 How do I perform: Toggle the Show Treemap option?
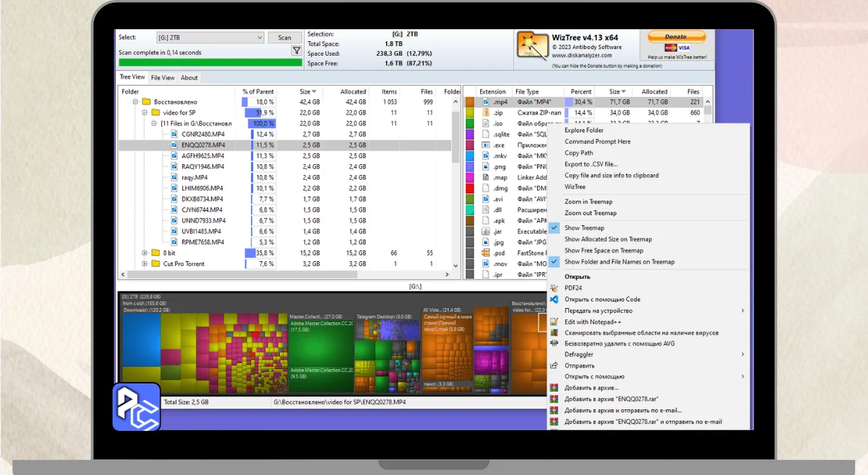(x=584, y=228)
